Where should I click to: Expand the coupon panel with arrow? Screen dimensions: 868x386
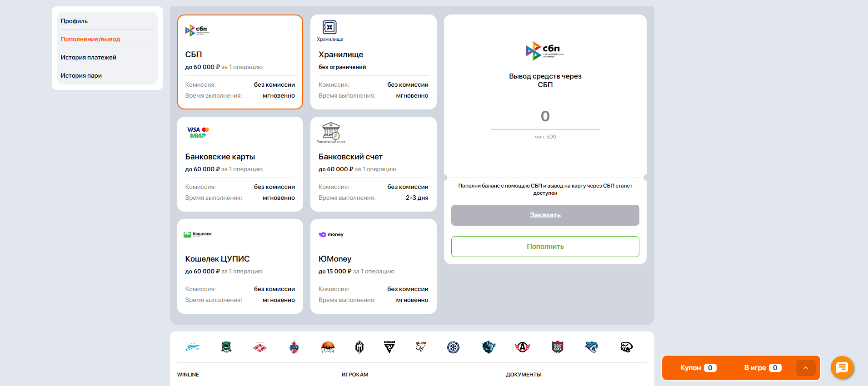tap(805, 368)
